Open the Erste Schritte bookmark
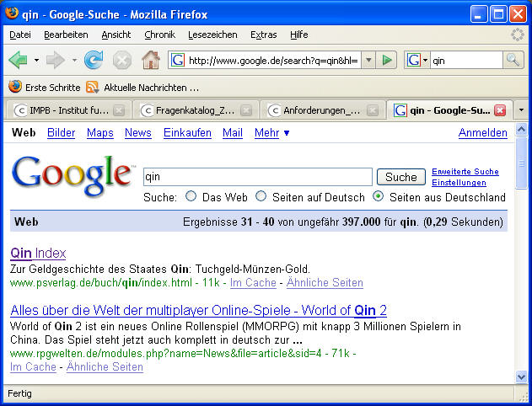This screenshot has width=532, height=406. pyautogui.click(x=45, y=88)
